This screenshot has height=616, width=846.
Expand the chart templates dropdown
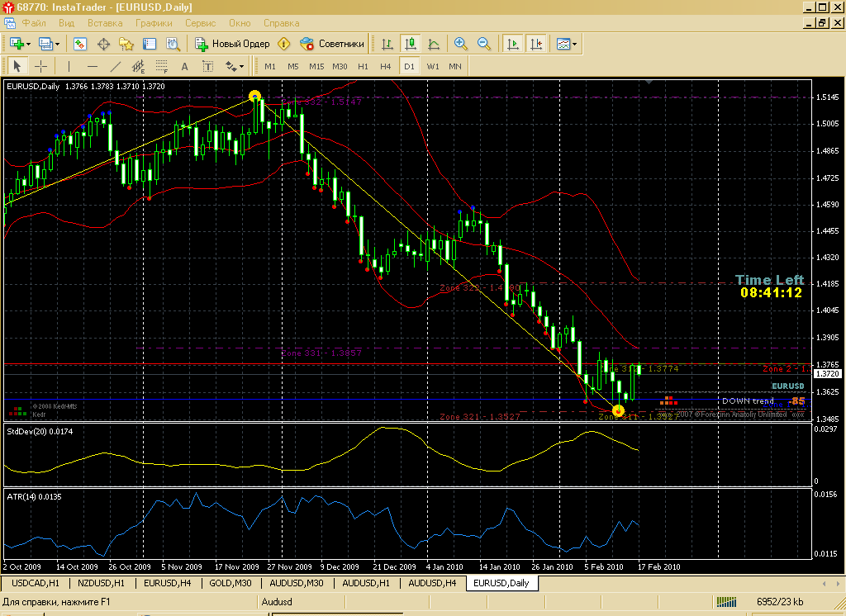(575, 44)
